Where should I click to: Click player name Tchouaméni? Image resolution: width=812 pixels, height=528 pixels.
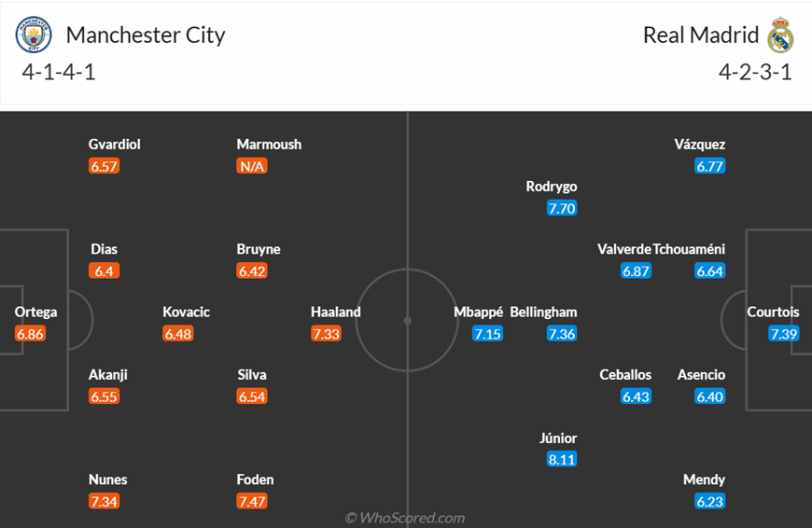pos(689,249)
